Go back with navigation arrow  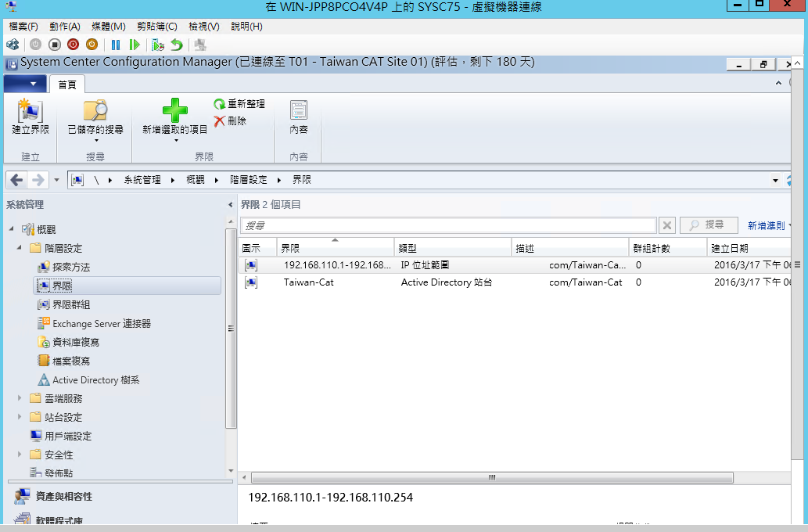coord(17,180)
